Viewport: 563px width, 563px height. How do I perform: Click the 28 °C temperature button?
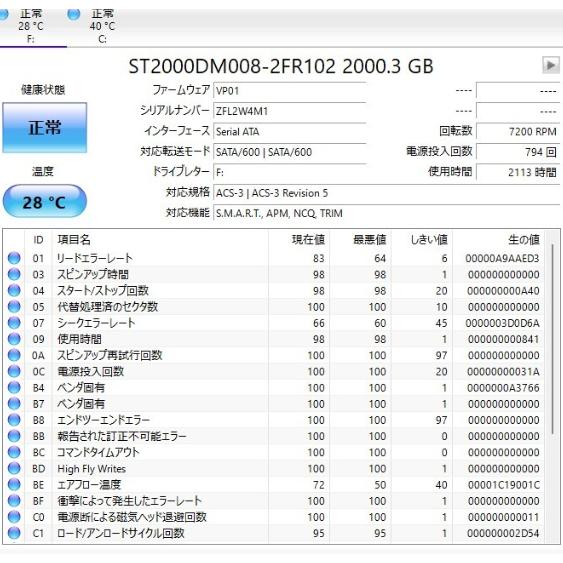click(x=45, y=201)
